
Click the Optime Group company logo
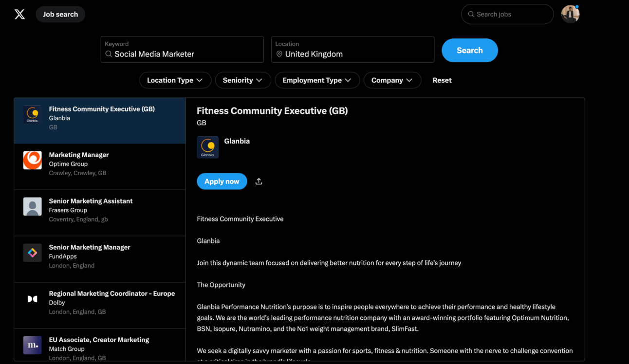33,160
